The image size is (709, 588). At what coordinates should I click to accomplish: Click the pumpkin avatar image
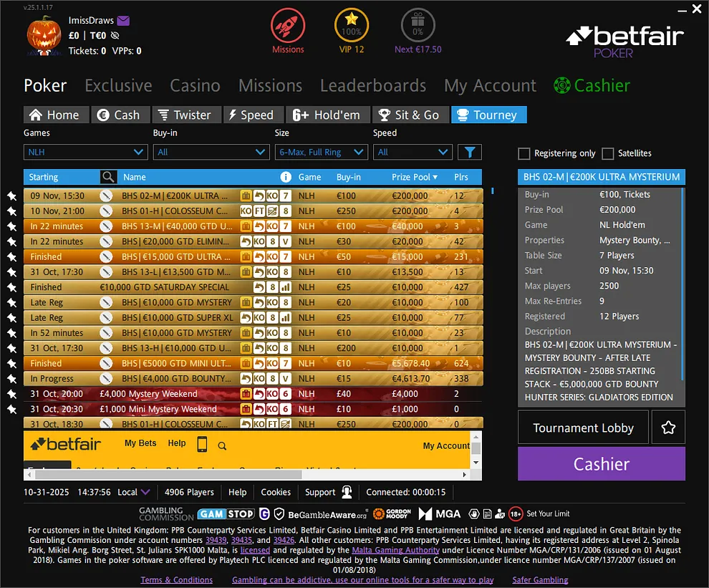click(x=43, y=32)
